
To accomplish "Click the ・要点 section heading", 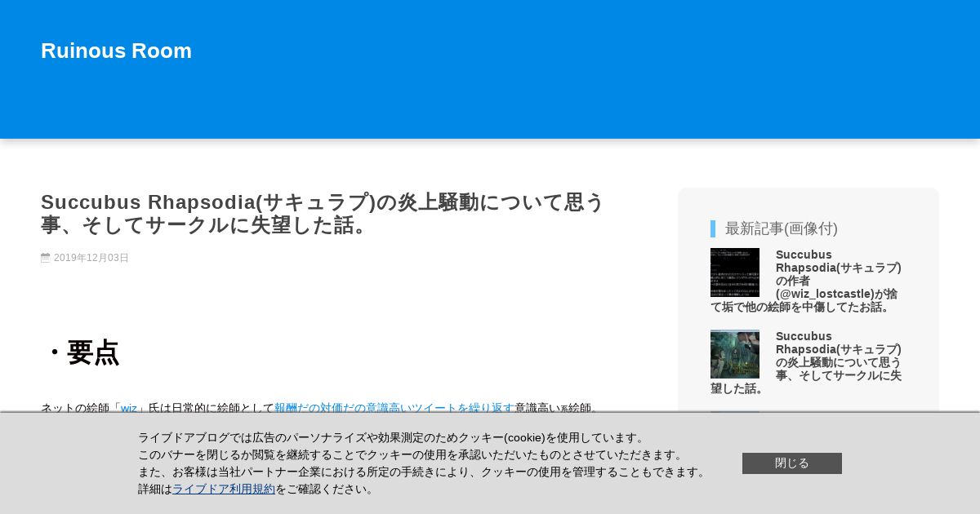I will pyautogui.click(x=80, y=352).
